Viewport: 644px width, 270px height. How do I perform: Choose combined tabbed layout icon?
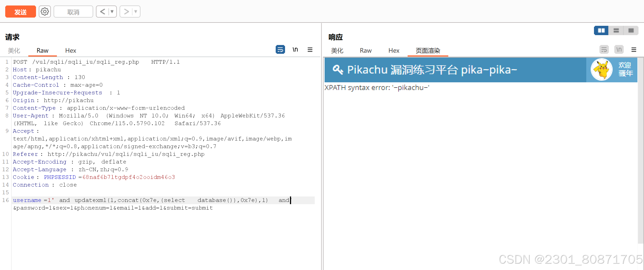pos(631,30)
